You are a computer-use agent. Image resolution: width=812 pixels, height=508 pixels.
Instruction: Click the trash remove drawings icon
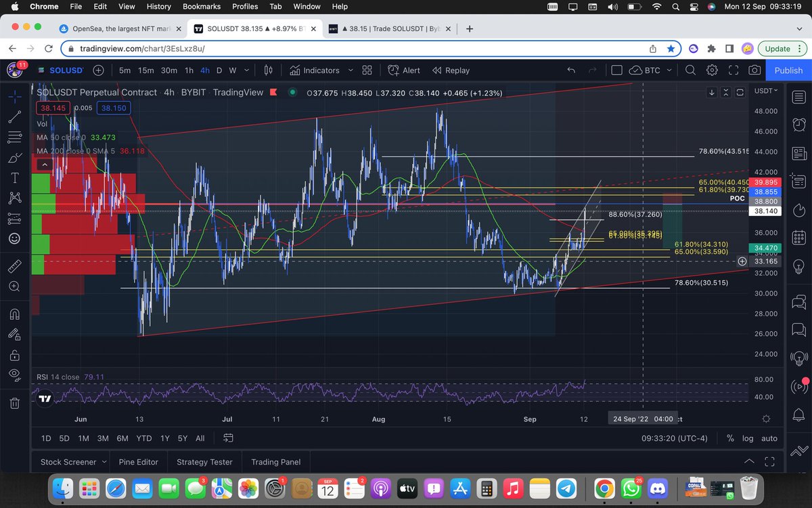pos(14,403)
